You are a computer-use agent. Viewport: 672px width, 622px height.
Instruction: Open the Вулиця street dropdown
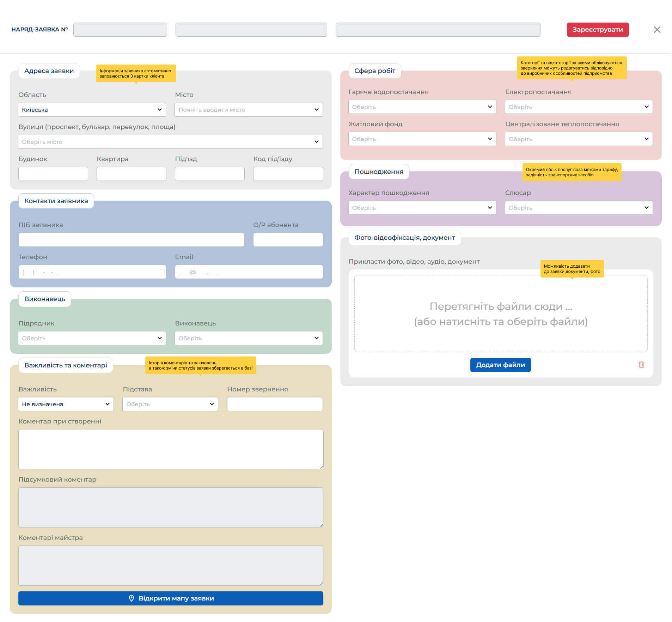pyautogui.click(x=170, y=142)
